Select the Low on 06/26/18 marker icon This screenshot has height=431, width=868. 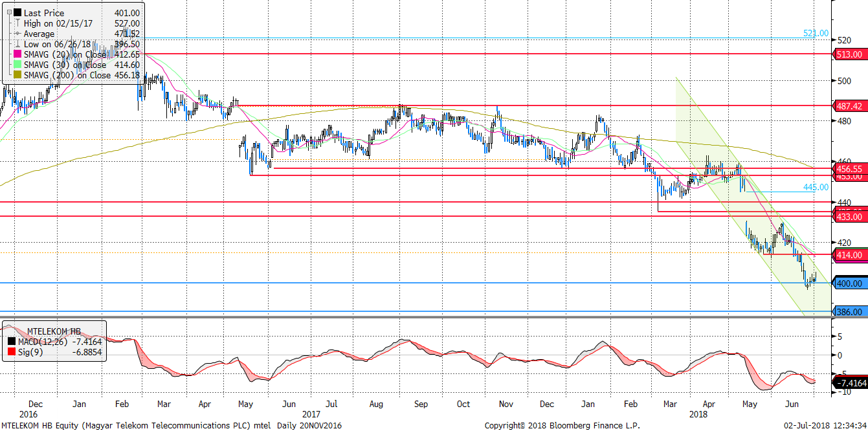tap(17, 44)
